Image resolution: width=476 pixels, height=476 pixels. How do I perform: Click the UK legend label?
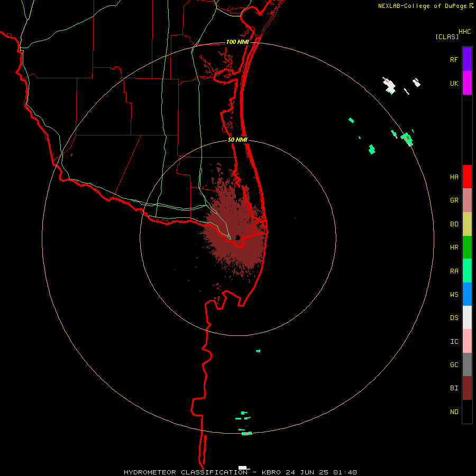point(454,83)
